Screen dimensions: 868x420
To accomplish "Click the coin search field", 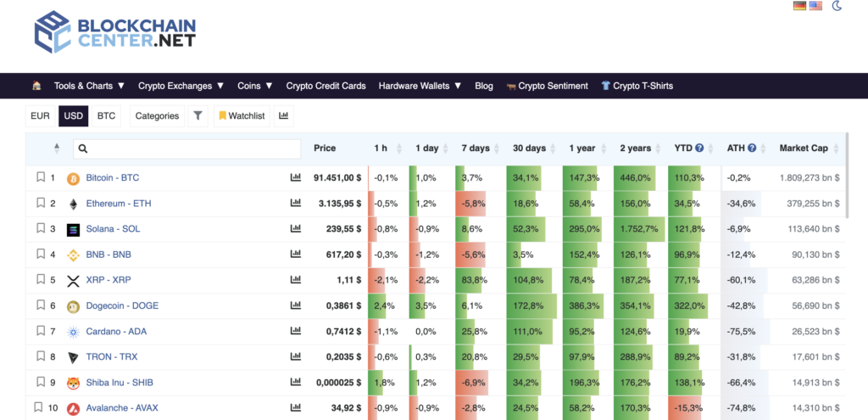I will pos(187,148).
